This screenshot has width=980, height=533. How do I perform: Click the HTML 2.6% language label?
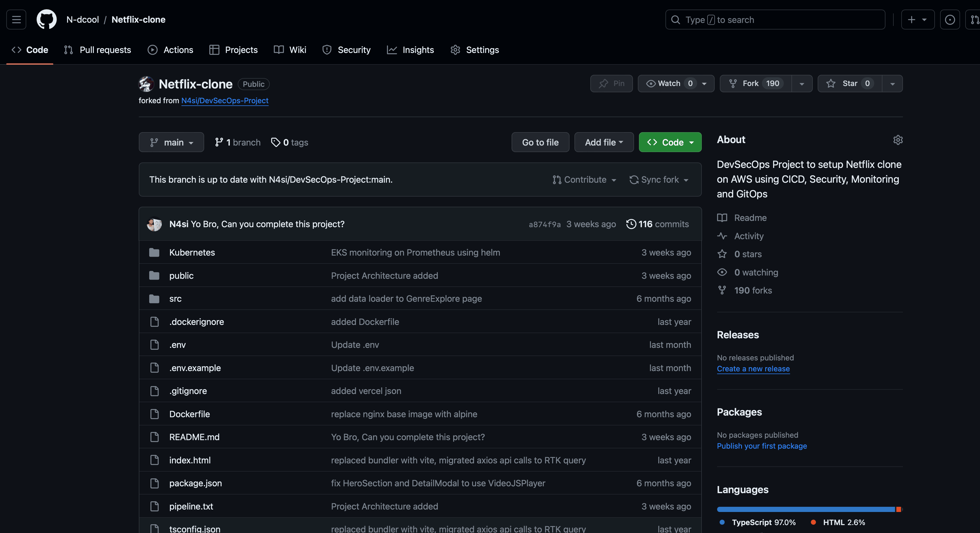point(838,522)
